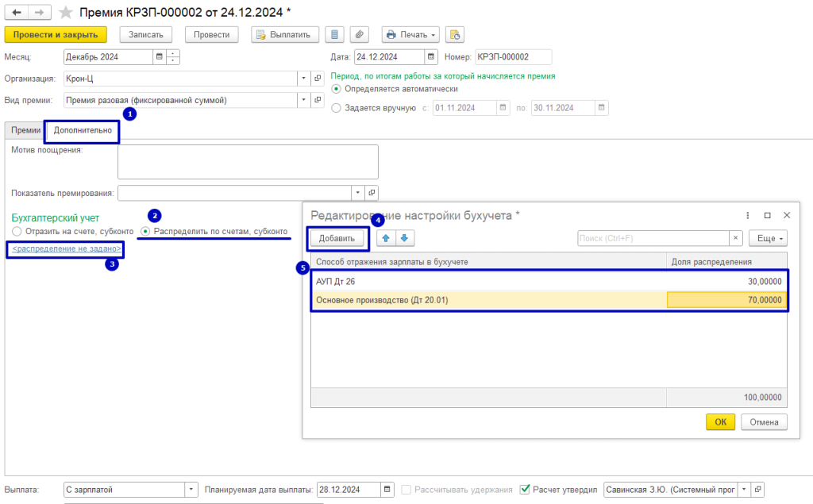The image size is (813, 504).
Task: Open calendar next to 01.11.2024
Action: (503, 108)
